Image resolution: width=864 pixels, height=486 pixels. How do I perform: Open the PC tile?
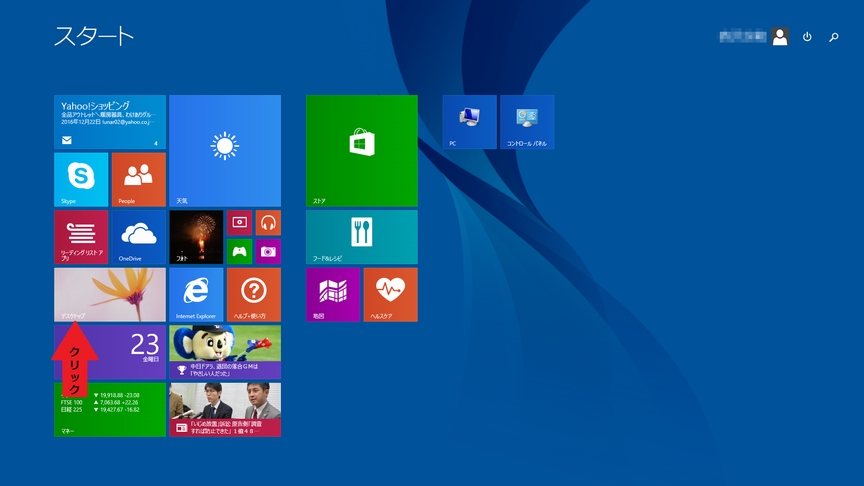pyautogui.click(x=469, y=122)
